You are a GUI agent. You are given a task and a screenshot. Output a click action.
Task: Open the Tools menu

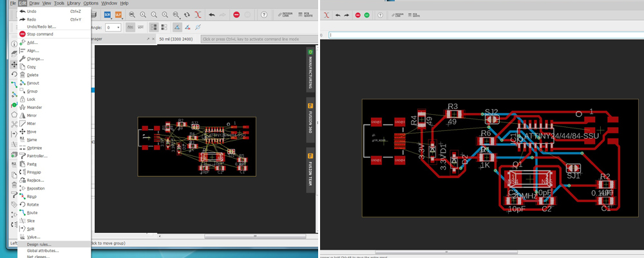(59, 3)
